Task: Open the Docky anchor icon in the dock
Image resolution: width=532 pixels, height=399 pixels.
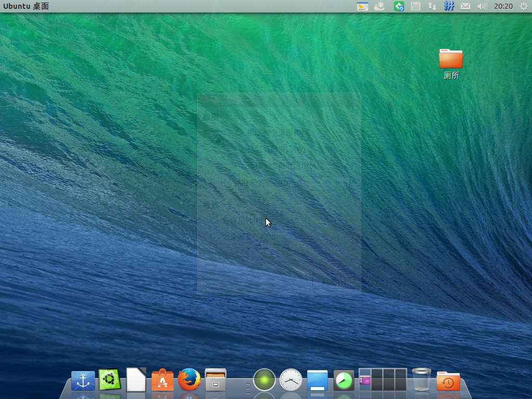Action: [x=83, y=380]
